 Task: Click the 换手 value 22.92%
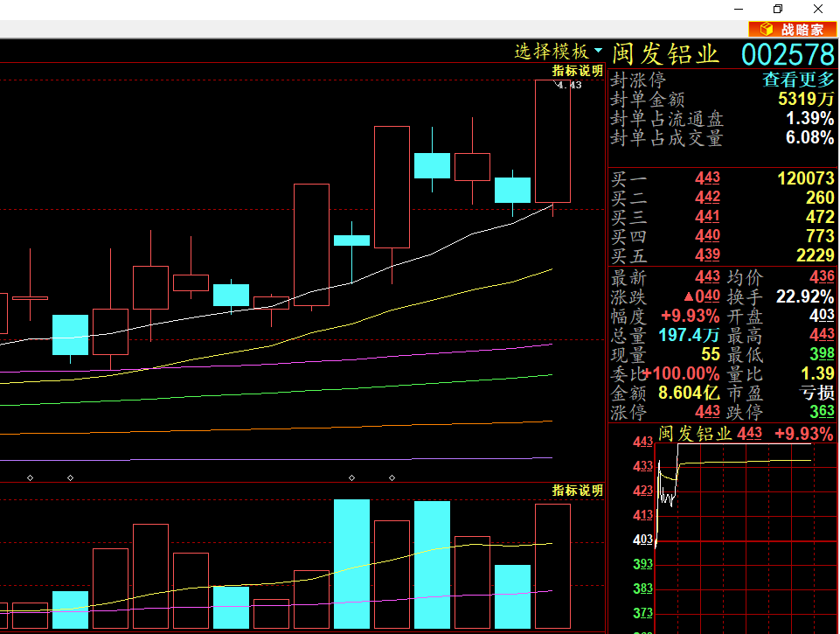805,296
